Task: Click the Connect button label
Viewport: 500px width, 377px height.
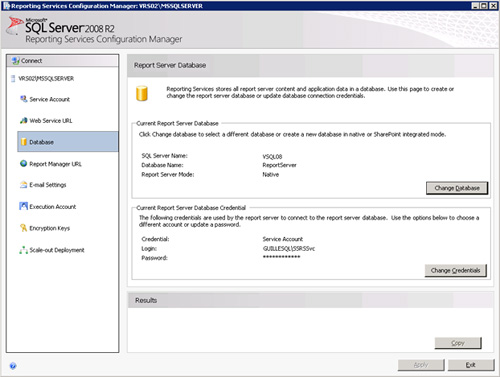Action: 31,61
